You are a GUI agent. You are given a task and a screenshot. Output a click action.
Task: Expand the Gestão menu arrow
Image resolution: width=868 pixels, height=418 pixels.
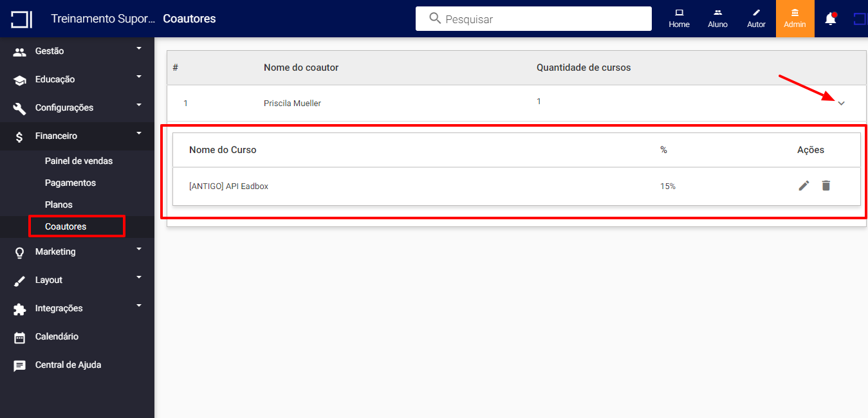pos(139,48)
